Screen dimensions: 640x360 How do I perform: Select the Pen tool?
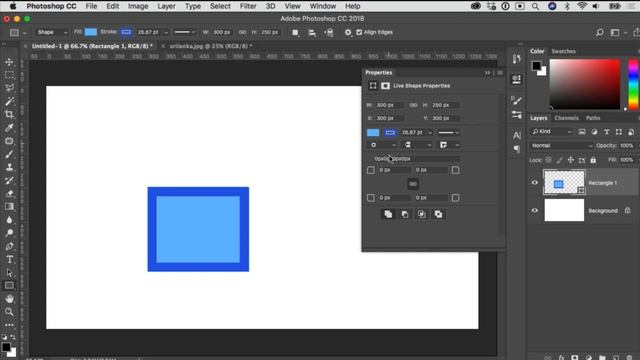tap(9, 246)
